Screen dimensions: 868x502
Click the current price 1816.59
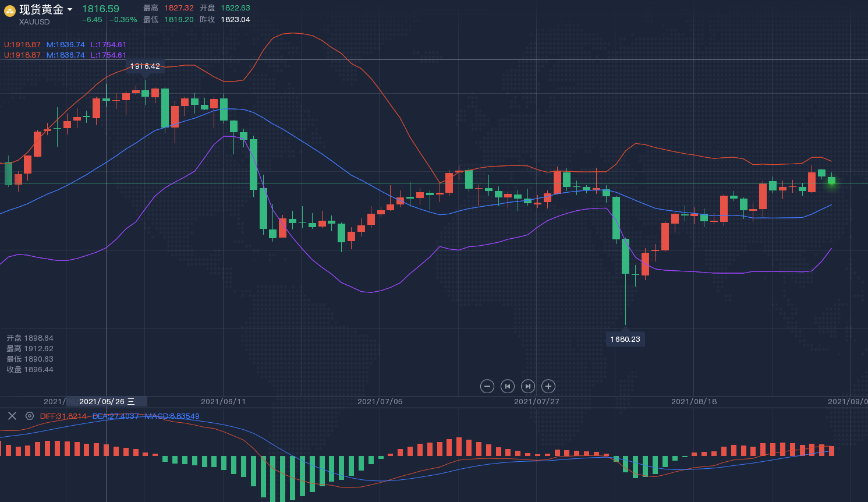pyautogui.click(x=100, y=9)
